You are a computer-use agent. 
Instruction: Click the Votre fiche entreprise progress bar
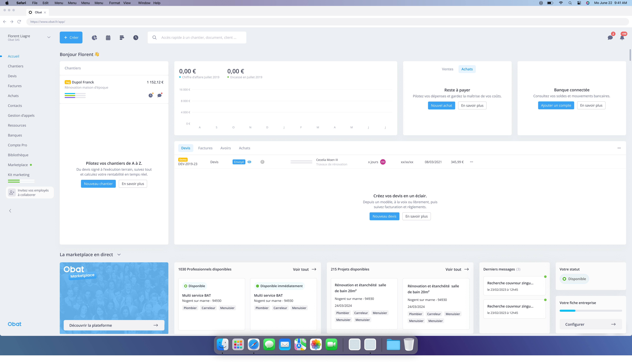pos(591,311)
